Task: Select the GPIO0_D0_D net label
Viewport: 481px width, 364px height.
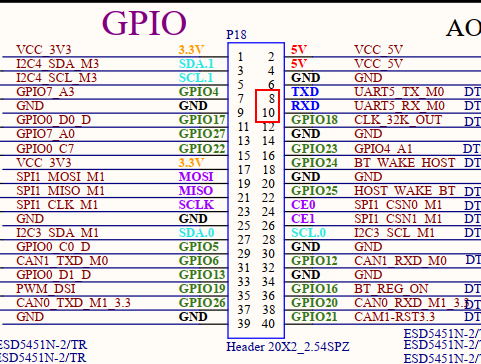Action: (54, 120)
